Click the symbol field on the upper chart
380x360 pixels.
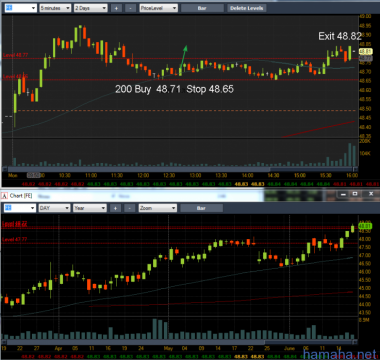pos(20,8)
